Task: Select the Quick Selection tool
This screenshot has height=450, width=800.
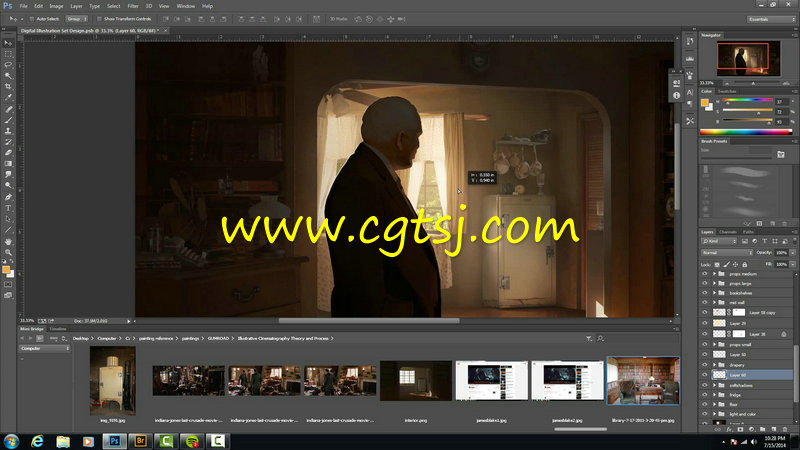Action: coord(8,76)
